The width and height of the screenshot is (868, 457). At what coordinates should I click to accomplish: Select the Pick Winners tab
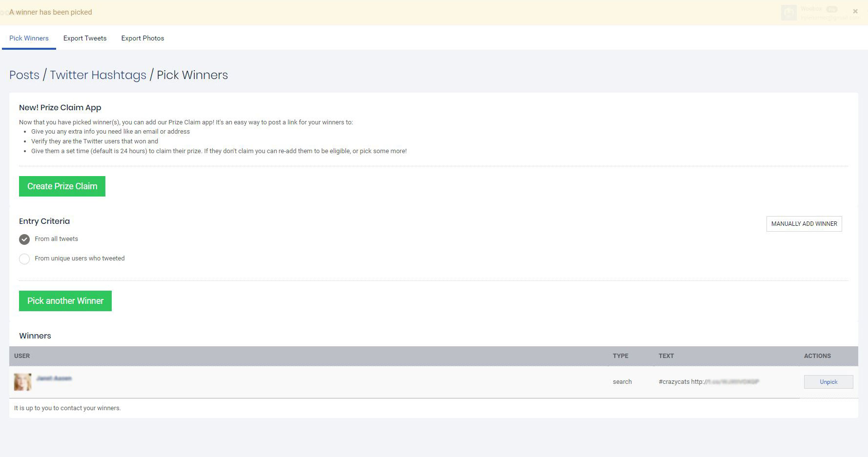point(29,38)
